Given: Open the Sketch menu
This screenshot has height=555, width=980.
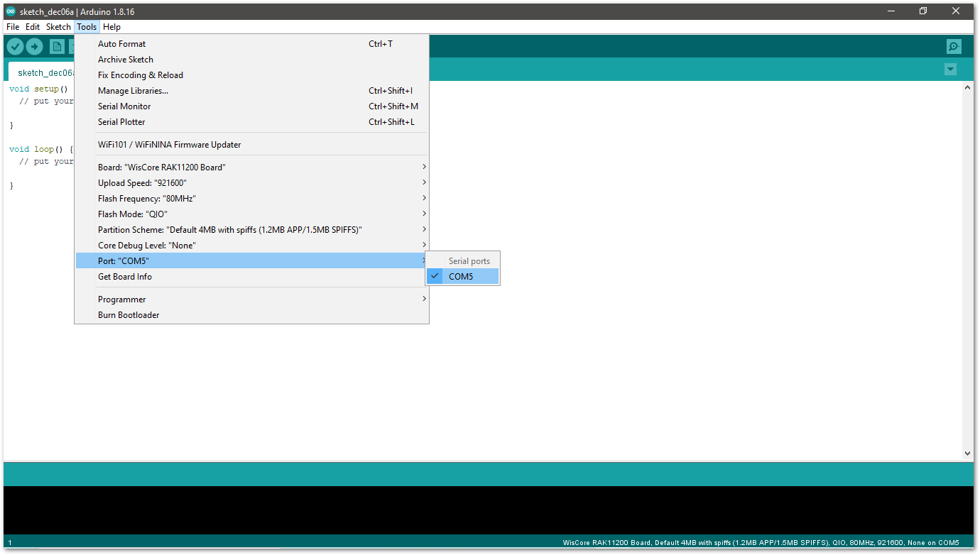Looking at the screenshot, I should (58, 27).
